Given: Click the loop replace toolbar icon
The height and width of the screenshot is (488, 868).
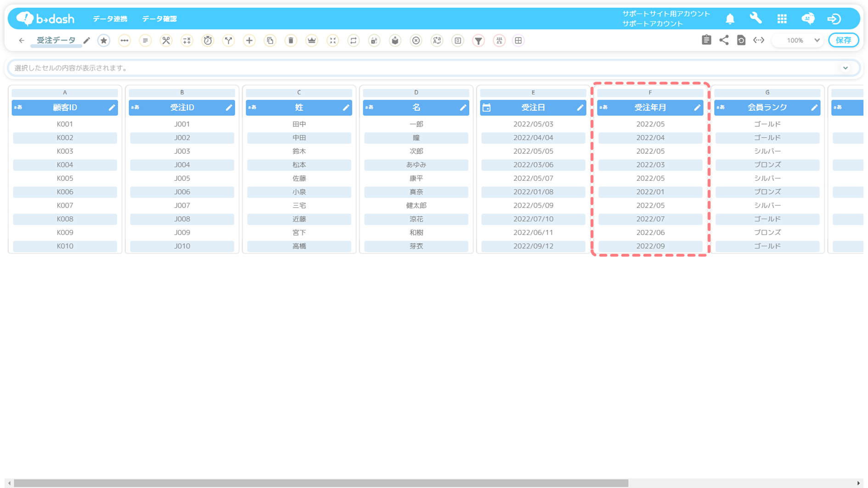Looking at the screenshot, I should tap(353, 40).
